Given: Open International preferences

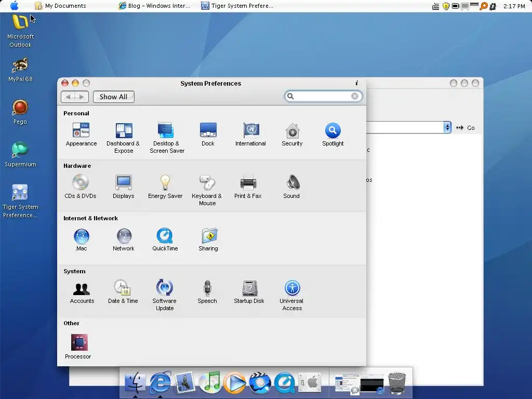Looking at the screenshot, I should [x=251, y=135].
